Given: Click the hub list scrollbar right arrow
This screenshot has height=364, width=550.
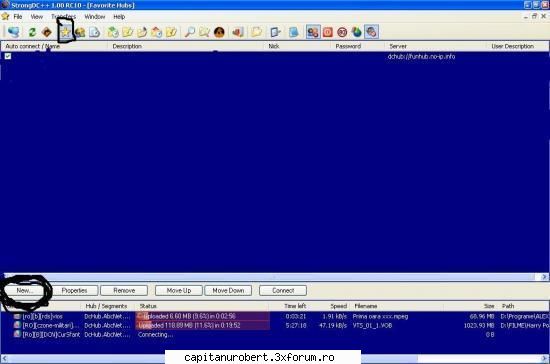Looking at the screenshot, I should coord(544,277).
